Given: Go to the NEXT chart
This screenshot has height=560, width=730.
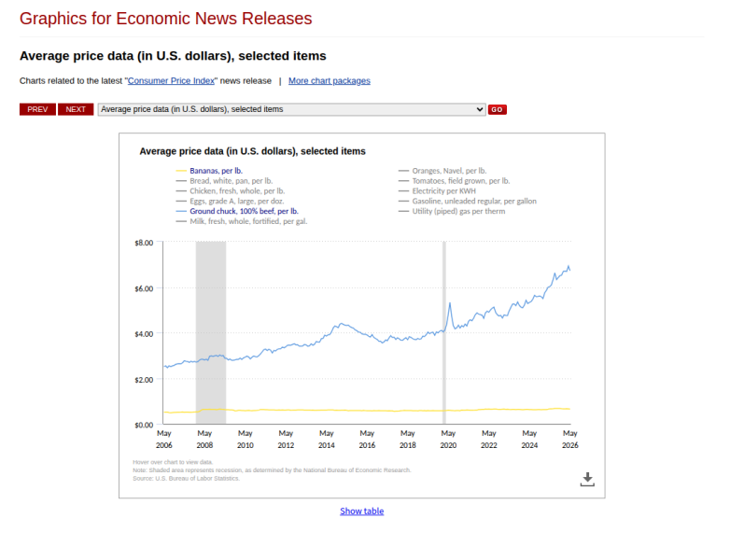Looking at the screenshot, I should [x=76, y=109].
